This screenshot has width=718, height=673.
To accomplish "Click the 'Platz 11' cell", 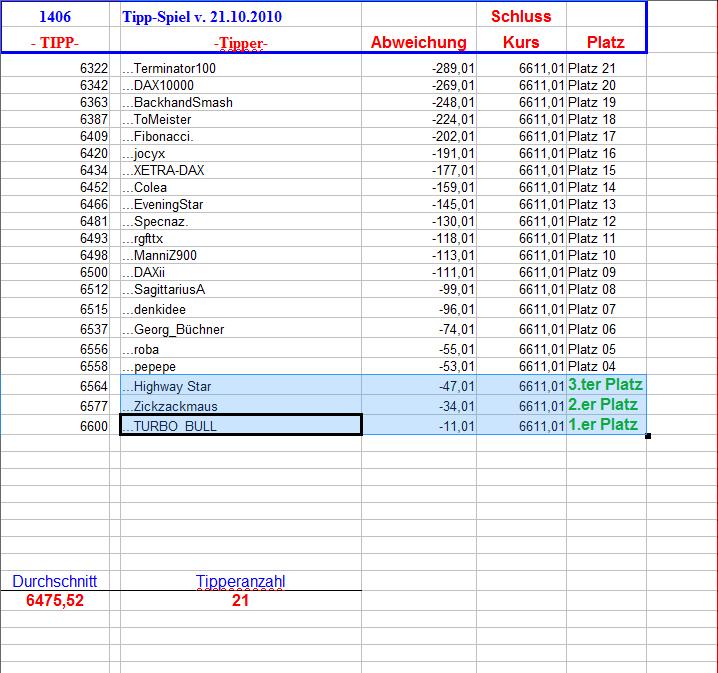I will point(606,238).
